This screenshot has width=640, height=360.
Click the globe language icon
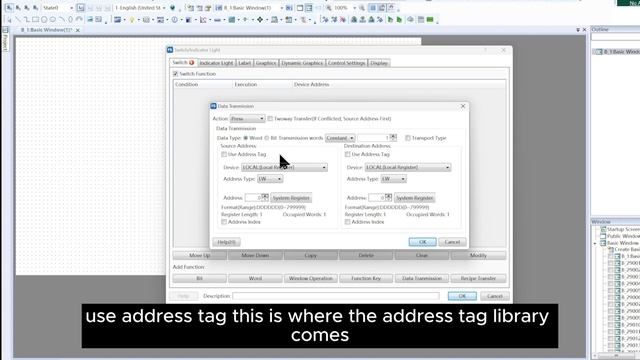[172, 8]
